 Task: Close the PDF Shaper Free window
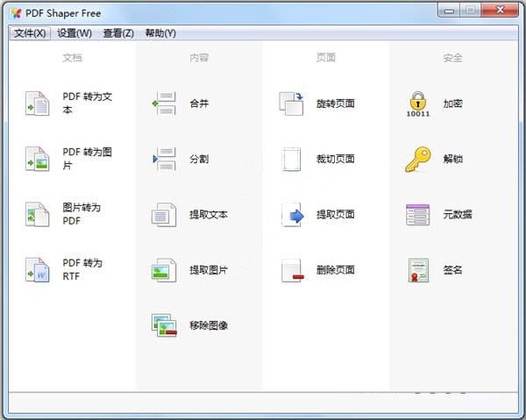(x=500, y=10)
